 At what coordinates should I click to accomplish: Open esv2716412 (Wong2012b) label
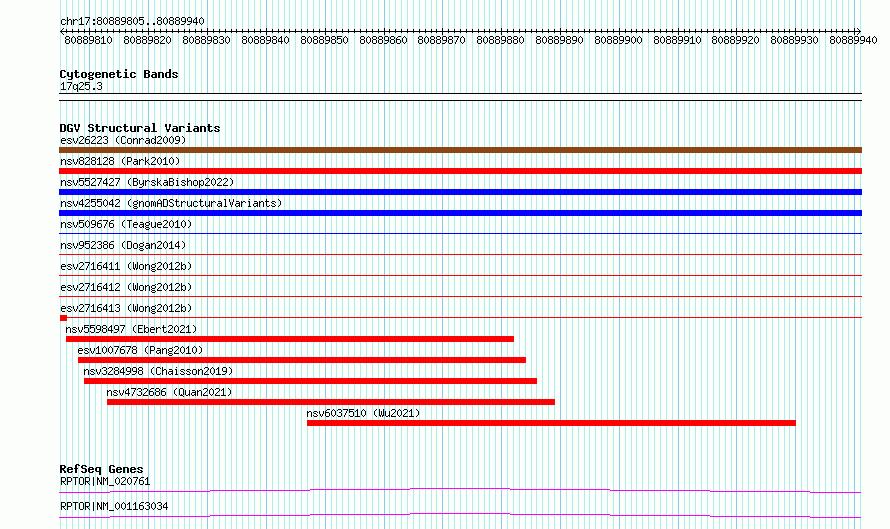(126, 287)
